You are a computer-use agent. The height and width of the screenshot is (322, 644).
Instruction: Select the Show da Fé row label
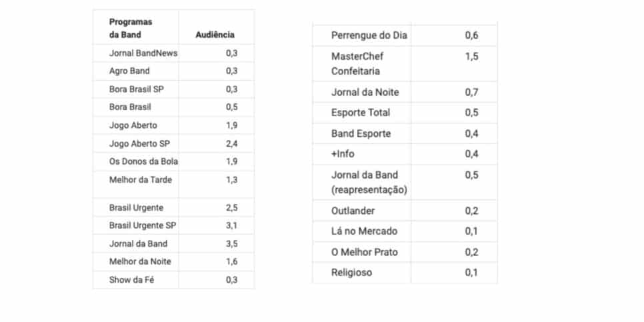click(132, 280)
